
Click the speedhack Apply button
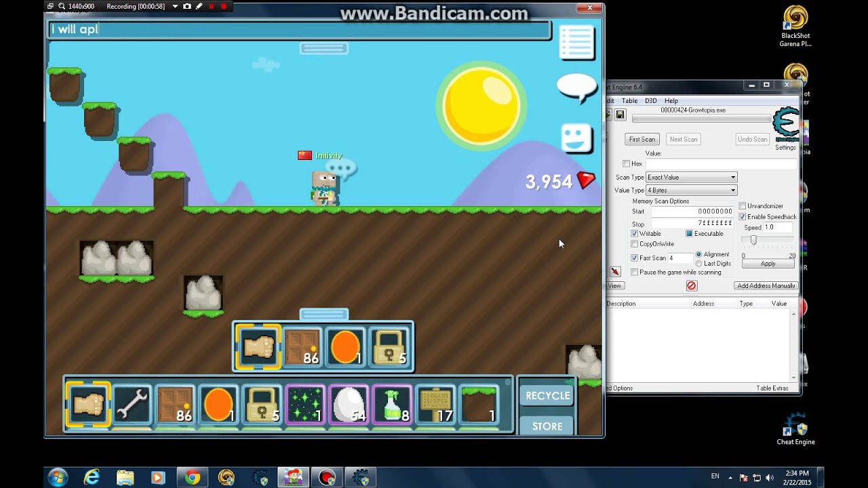[768, 264]
